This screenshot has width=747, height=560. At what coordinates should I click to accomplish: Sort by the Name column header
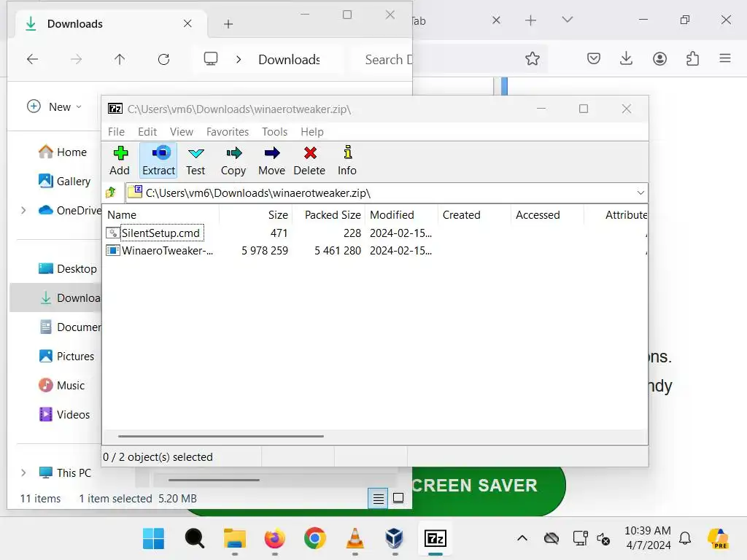162,215
